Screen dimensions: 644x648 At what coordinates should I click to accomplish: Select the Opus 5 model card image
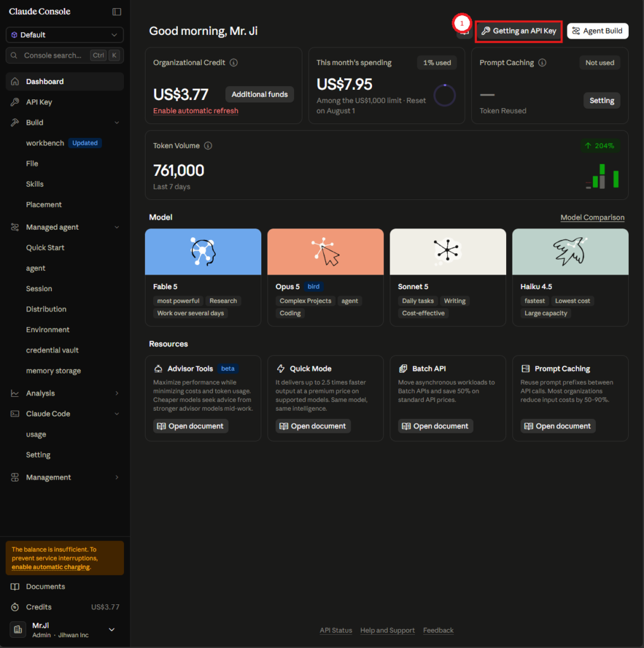click(x=325, y=252)
